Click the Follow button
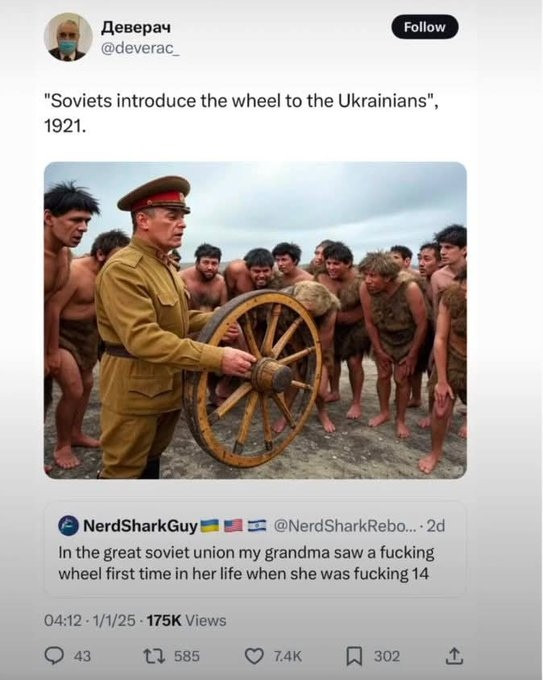 pos(425,27)
